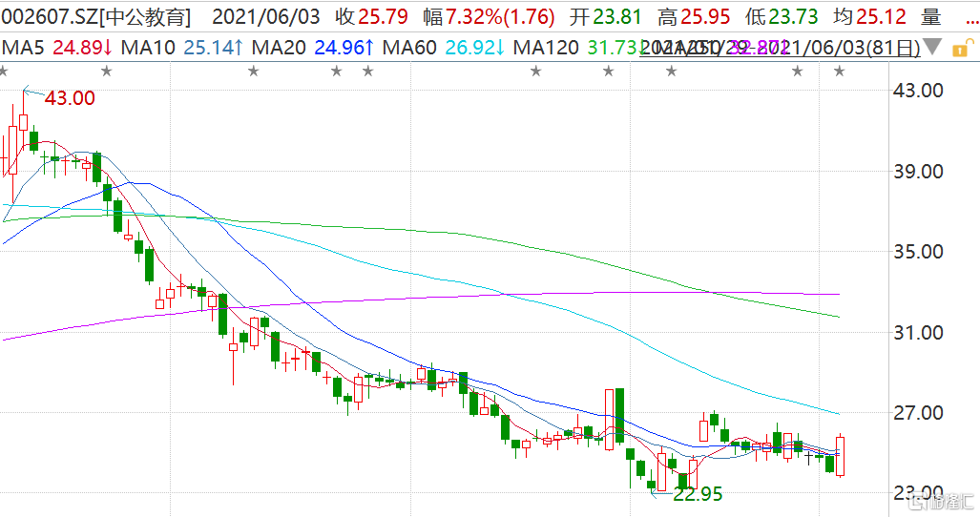Click the header date 2021/06/03
980x517 pixels.
(x=266, y=17)
